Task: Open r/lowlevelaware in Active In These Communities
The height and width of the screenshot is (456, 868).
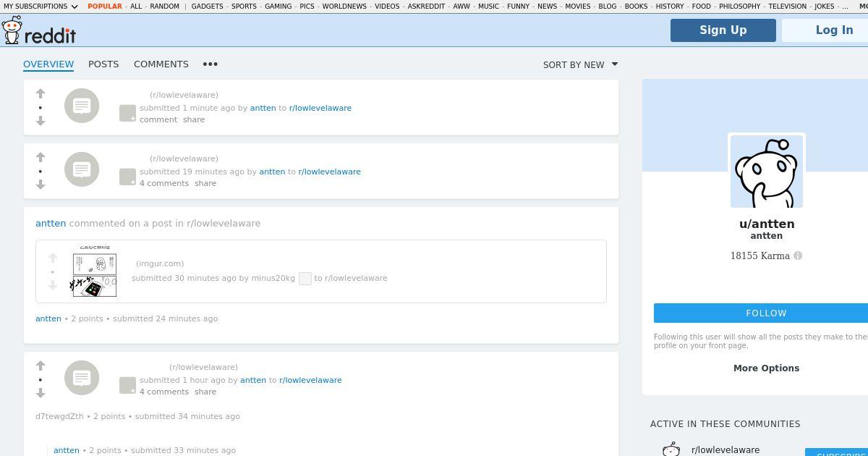Action: (726, 449)
